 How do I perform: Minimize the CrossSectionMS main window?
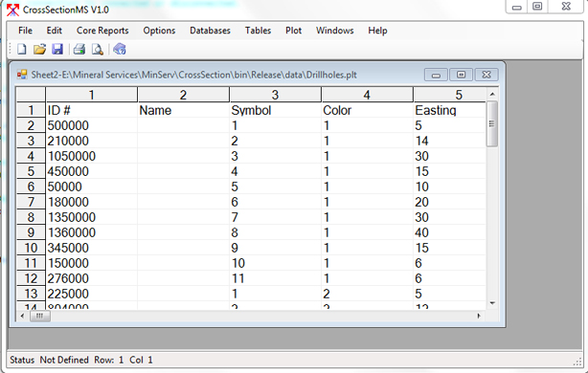(x=517, y=7)
